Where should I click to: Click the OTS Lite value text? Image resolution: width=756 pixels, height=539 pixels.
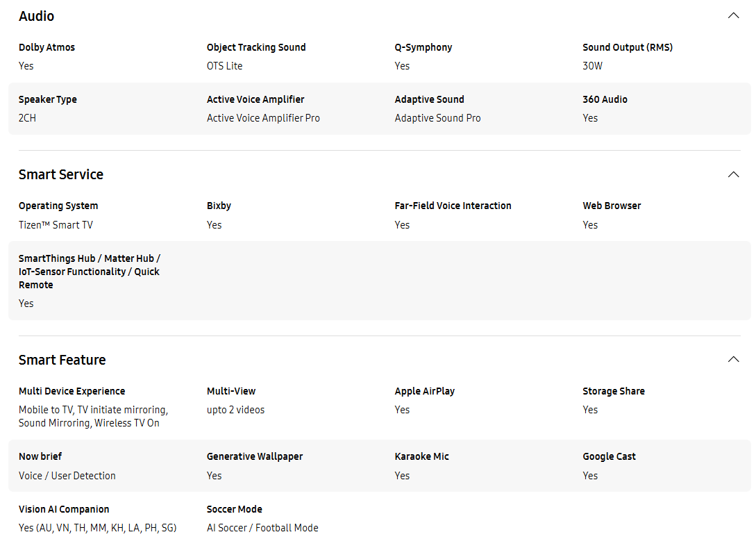pos(225,66)
